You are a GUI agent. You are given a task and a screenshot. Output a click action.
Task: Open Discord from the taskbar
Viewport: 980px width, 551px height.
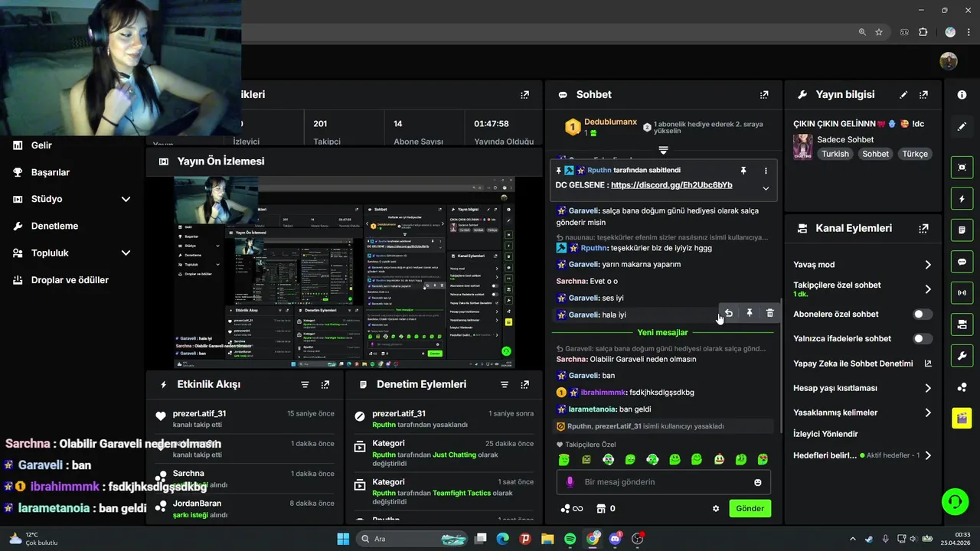[616, 539]
